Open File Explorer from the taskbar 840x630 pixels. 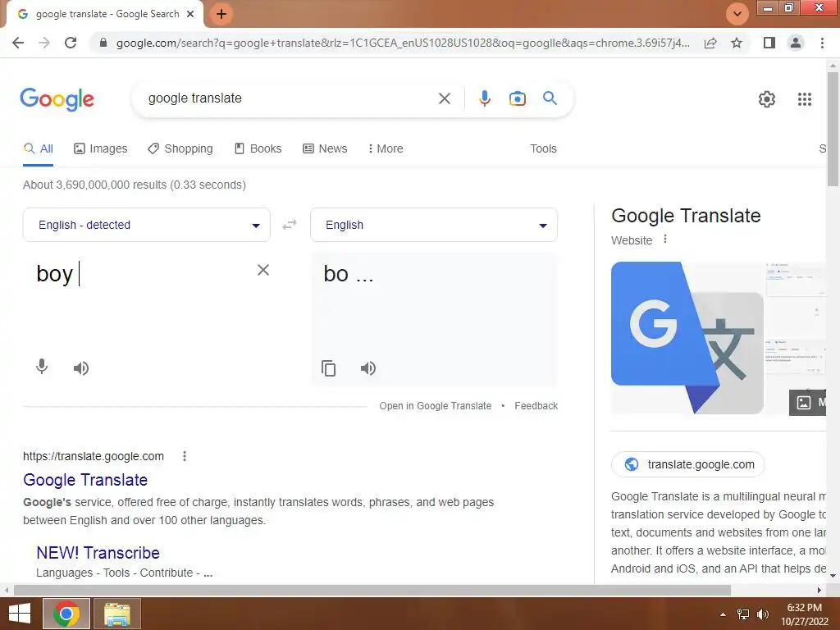coord(117,614)
